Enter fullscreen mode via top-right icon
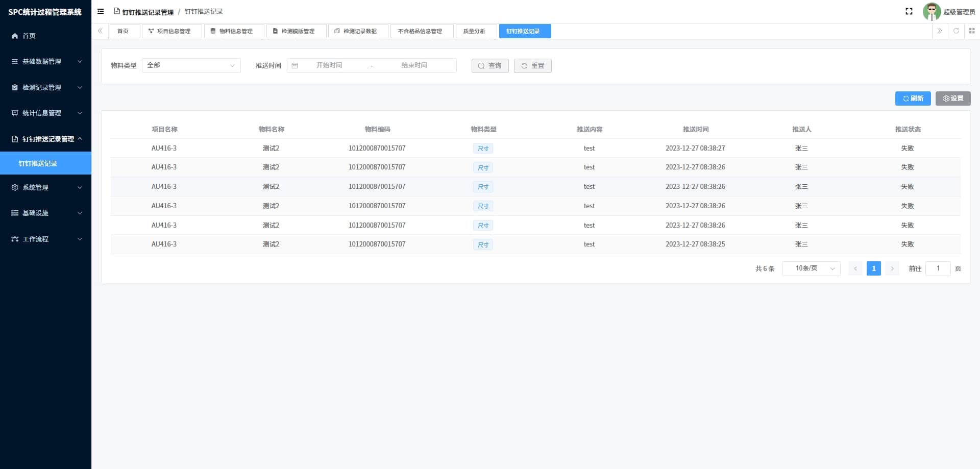This screenshot has height=469, width=980. 909,11
